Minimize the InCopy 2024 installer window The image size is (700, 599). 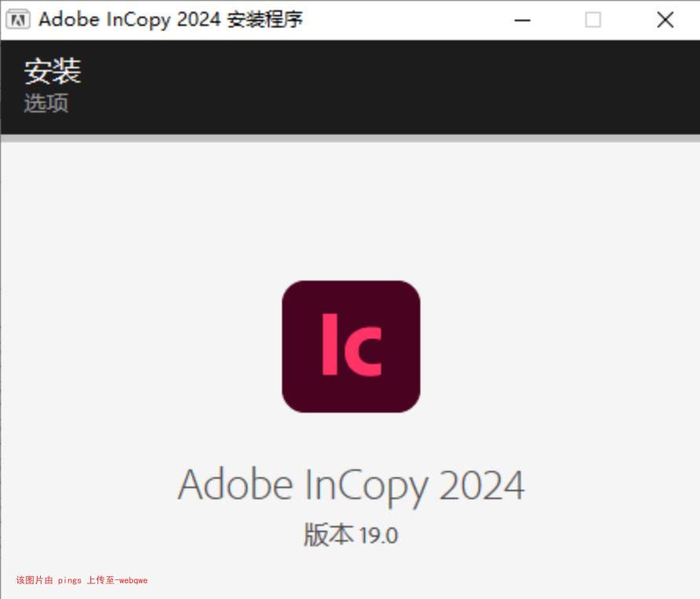(522, 20)
